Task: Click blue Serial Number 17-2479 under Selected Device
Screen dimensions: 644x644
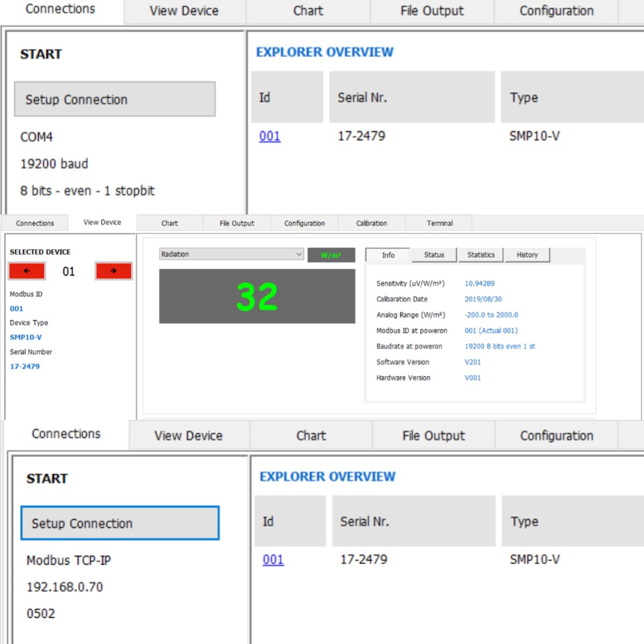Action: click(x=25, y=366)
